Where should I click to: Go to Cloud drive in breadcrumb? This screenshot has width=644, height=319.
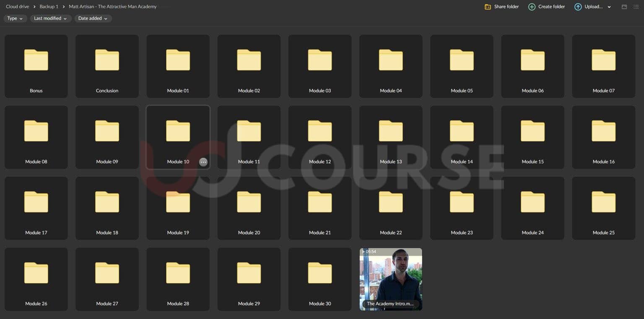coord(18,7)
